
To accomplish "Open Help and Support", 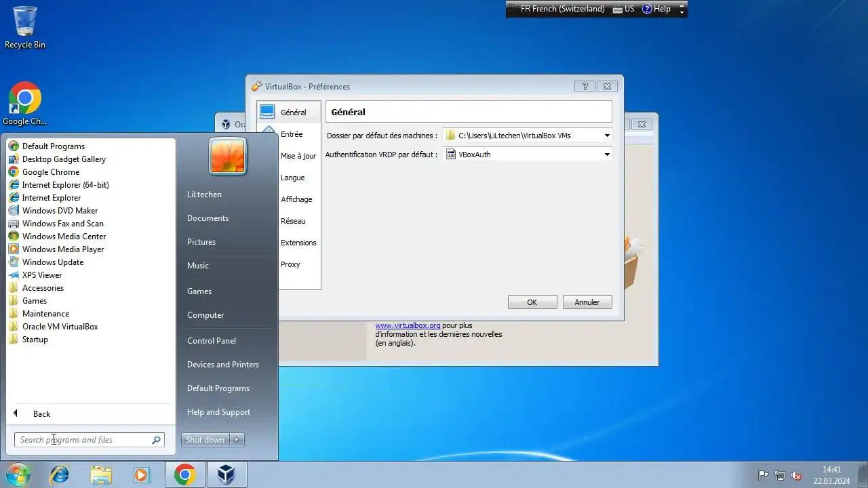I will click(x=218, y=412).
